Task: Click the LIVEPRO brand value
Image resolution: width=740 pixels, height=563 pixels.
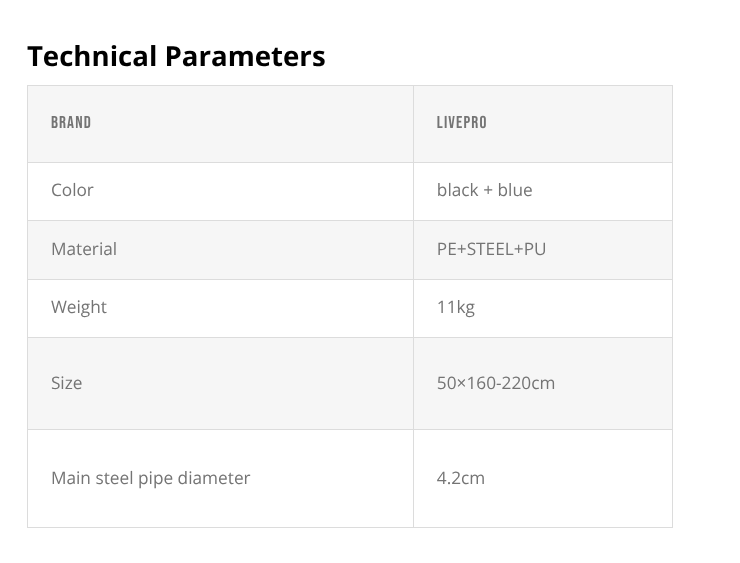Action: pos(462,123)
